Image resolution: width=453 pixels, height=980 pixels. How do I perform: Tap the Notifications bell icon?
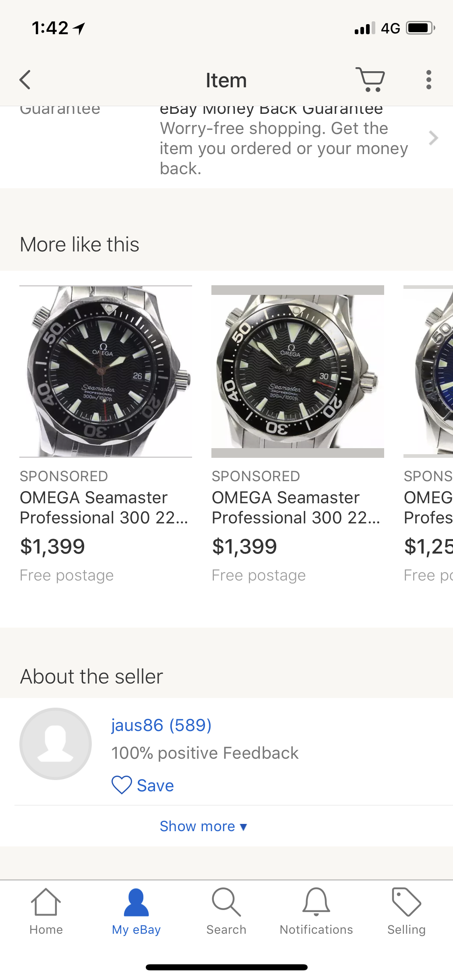(x=316, y=911)
